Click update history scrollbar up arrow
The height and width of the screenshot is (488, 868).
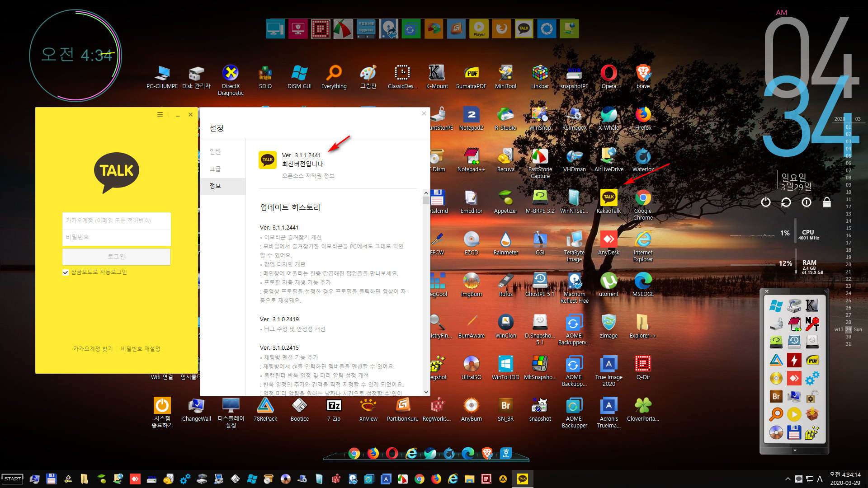pos(426,192)
